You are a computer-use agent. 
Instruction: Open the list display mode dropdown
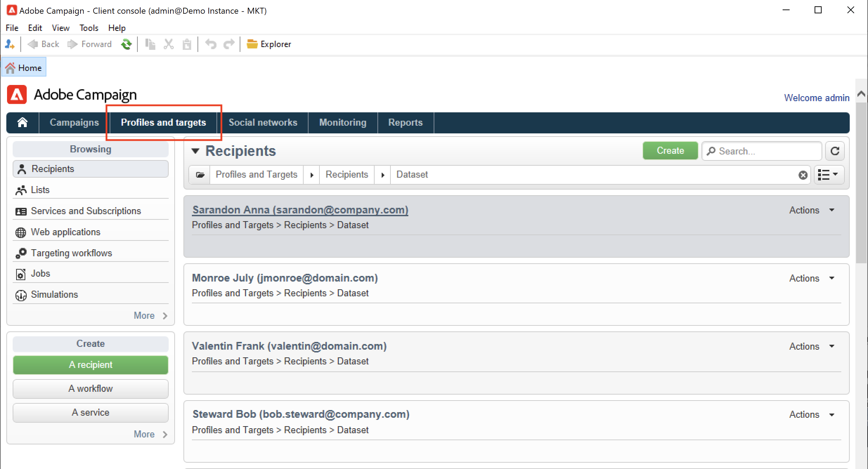(x=828, y=175)
